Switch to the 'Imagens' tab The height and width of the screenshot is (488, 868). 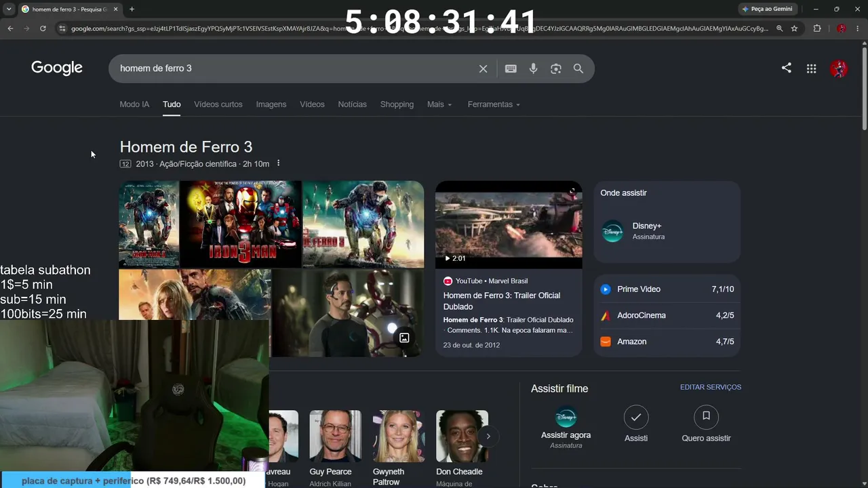271,104
